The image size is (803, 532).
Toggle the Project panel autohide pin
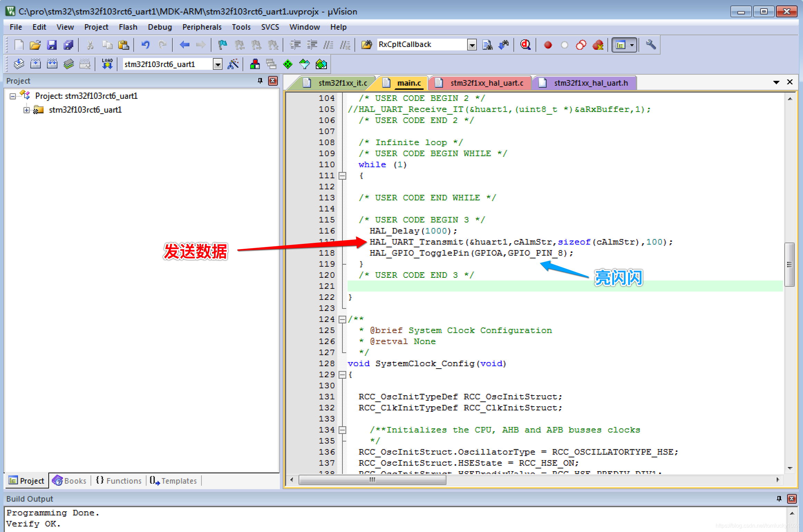point(260,81)
